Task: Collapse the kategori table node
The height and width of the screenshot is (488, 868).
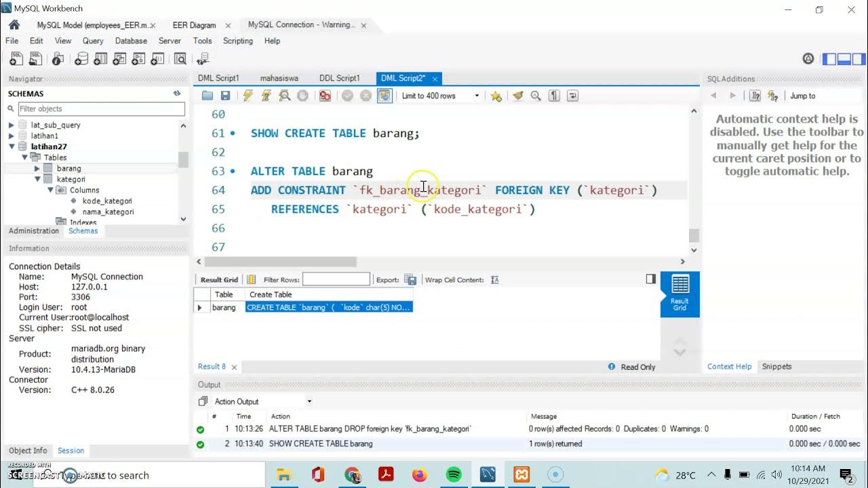Action: coord(37,179)
